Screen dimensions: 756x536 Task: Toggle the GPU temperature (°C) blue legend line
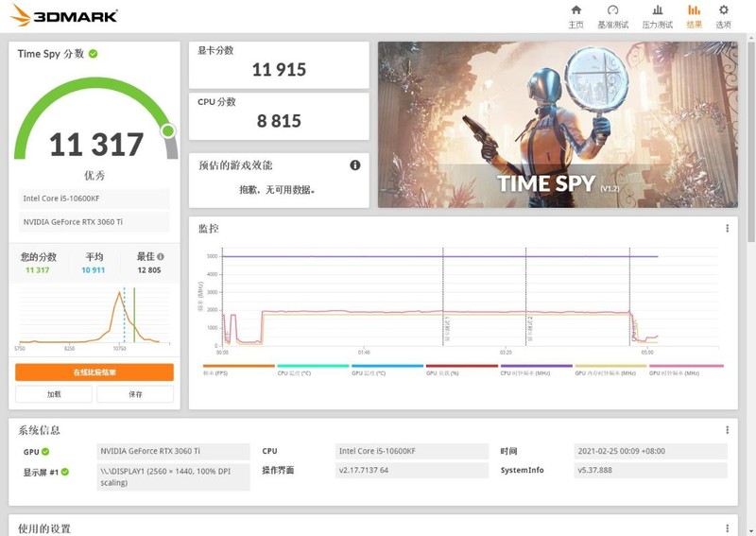pyautogui.click(x=387, y=366)
